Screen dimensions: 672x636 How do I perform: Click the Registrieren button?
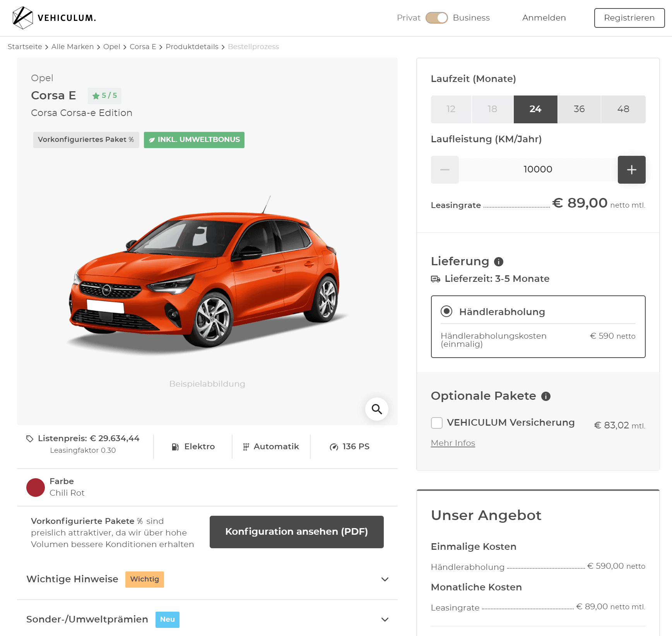629,18
